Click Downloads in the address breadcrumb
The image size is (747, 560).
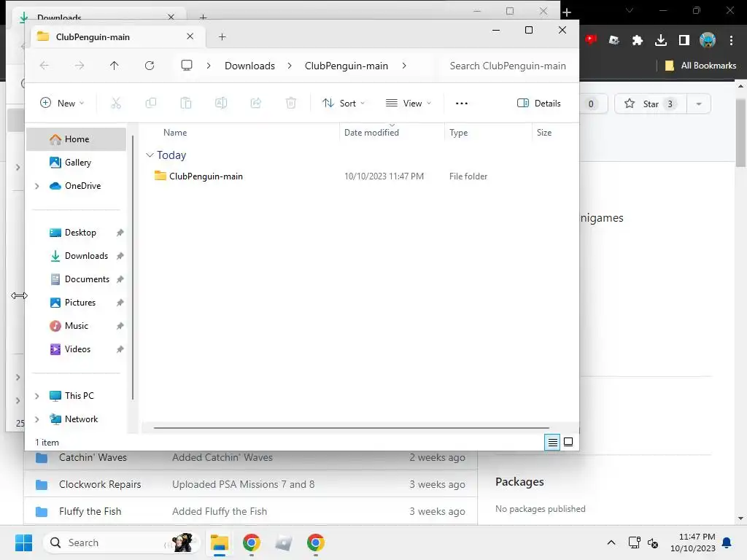(249, 66)
